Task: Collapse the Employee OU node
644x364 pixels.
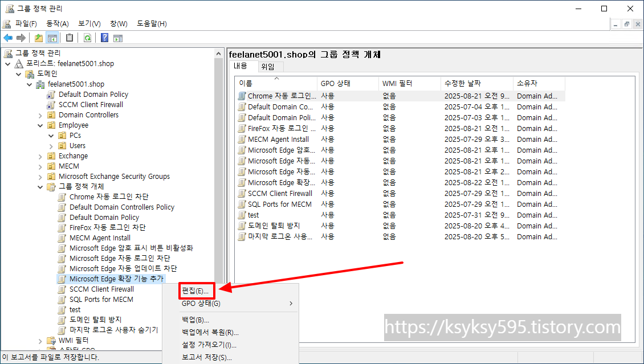Action: [x=40, y=125]
